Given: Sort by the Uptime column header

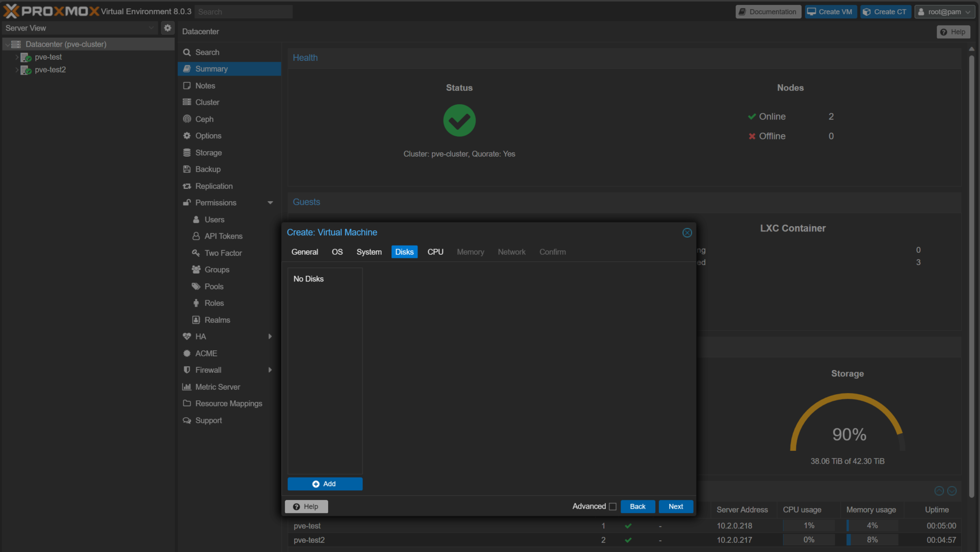Looking at the screenshot, I should [x=937, y=510].
